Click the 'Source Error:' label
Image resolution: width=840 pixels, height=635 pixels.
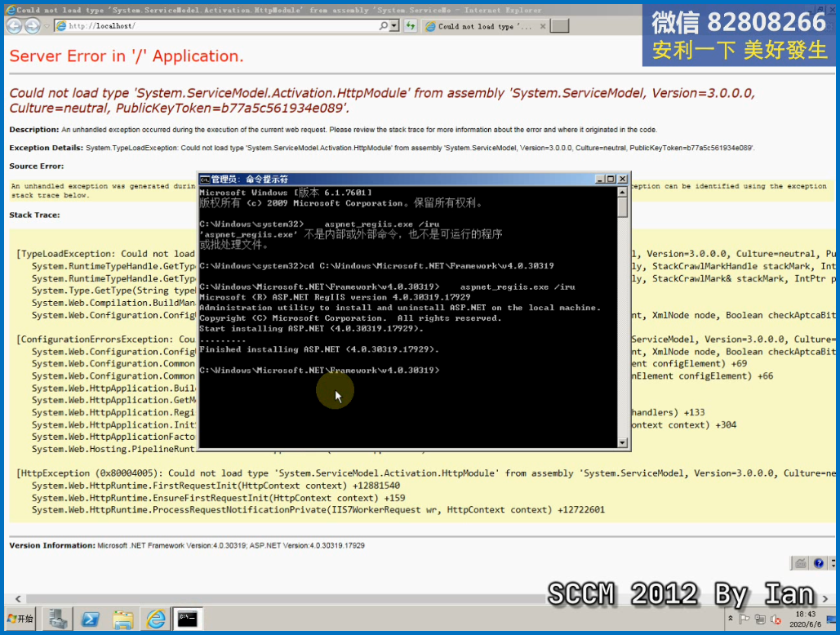pyautogui.click(x=37, y=167)
